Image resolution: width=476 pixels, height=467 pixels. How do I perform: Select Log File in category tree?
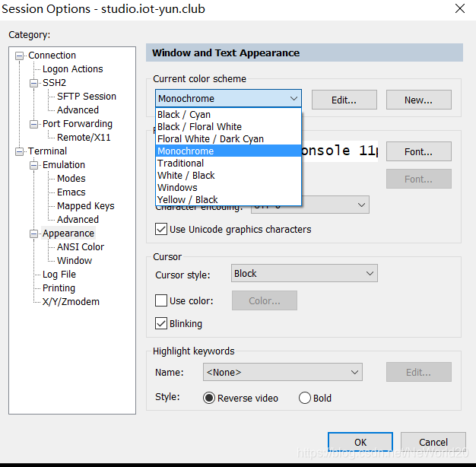click(59, 274)
